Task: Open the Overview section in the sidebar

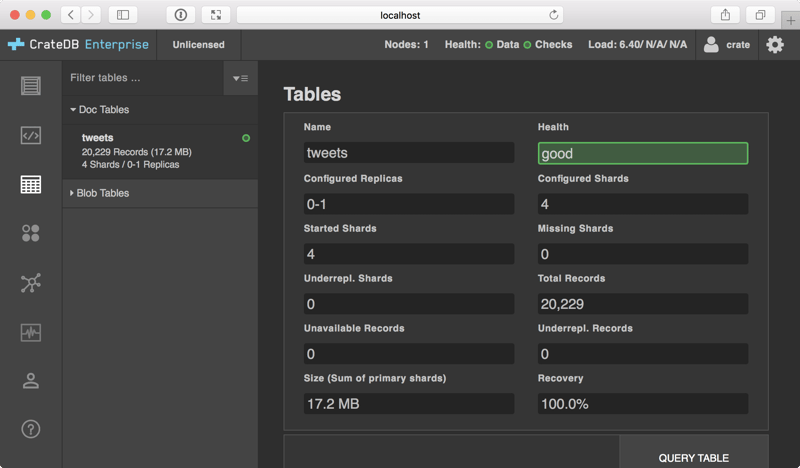Action: coord(31,85)
